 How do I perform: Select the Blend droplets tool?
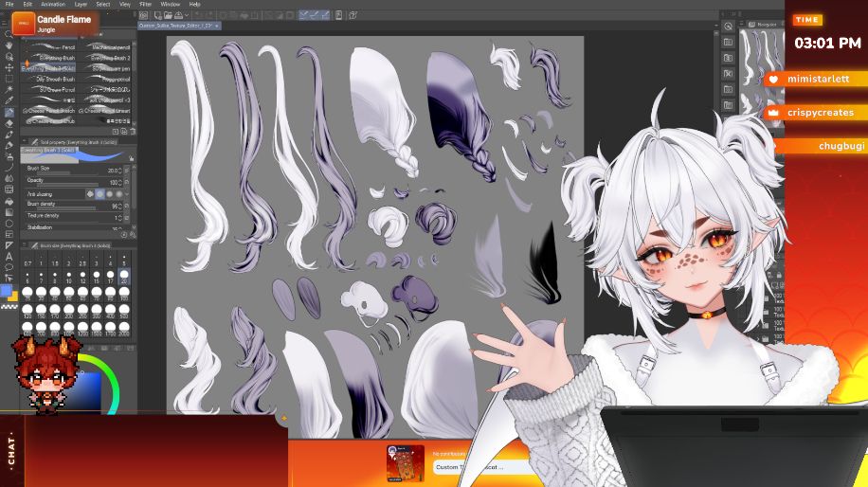pos(9,178)
